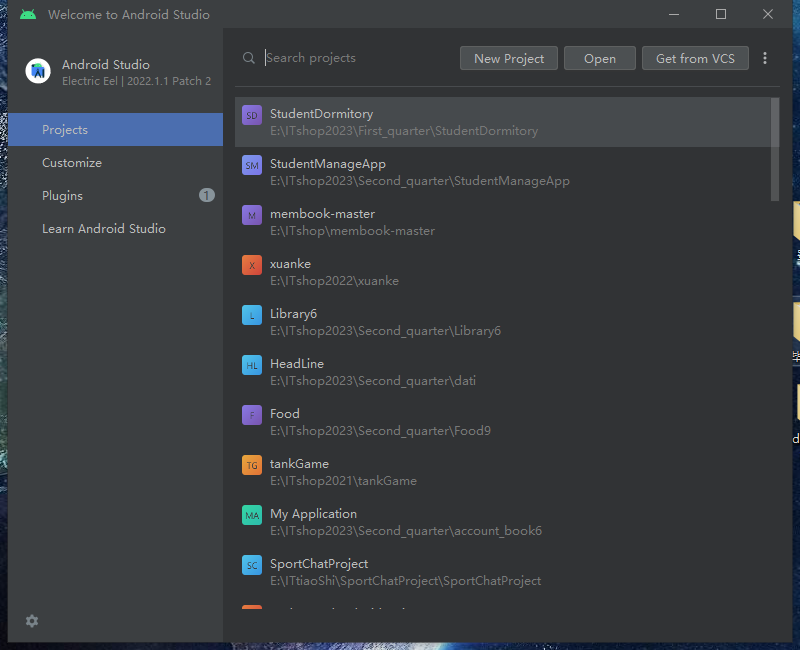Screen dimensions: 800x650
Task: Click the Android Studio product name text
Action: (106, 65)
